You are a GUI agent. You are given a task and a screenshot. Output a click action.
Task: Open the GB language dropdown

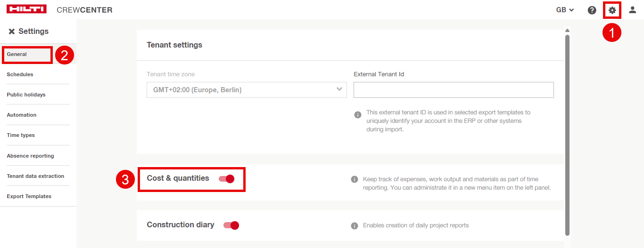[565, 10]
